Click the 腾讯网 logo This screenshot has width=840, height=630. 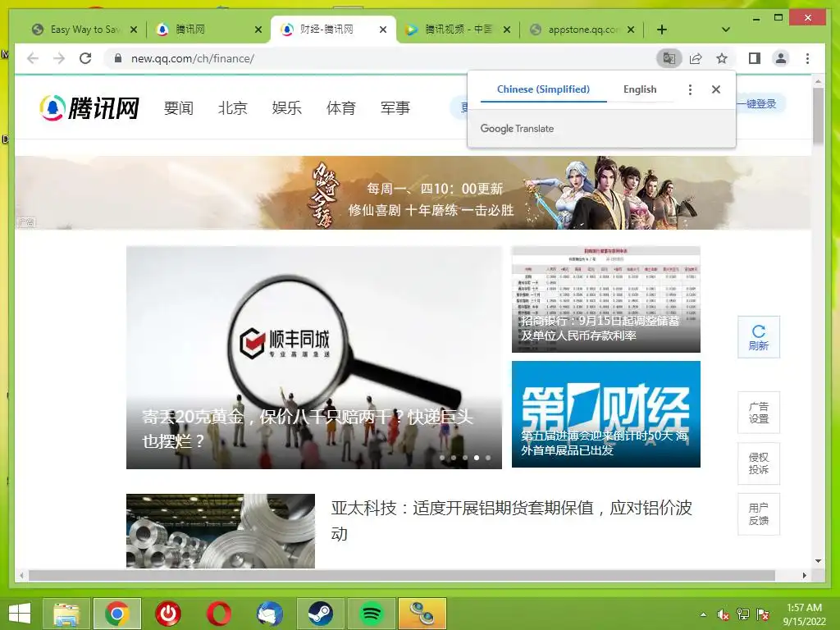[x=89, y=107]
